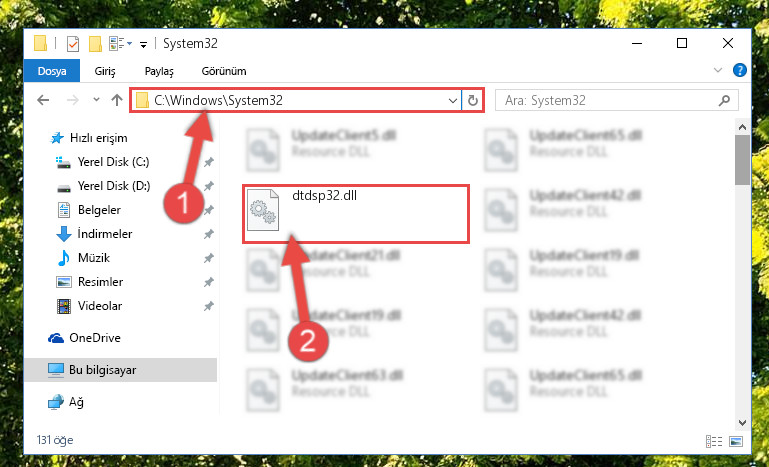Switch to large icons view in status bar
The image size is (769, 467).
pos(736,441)
